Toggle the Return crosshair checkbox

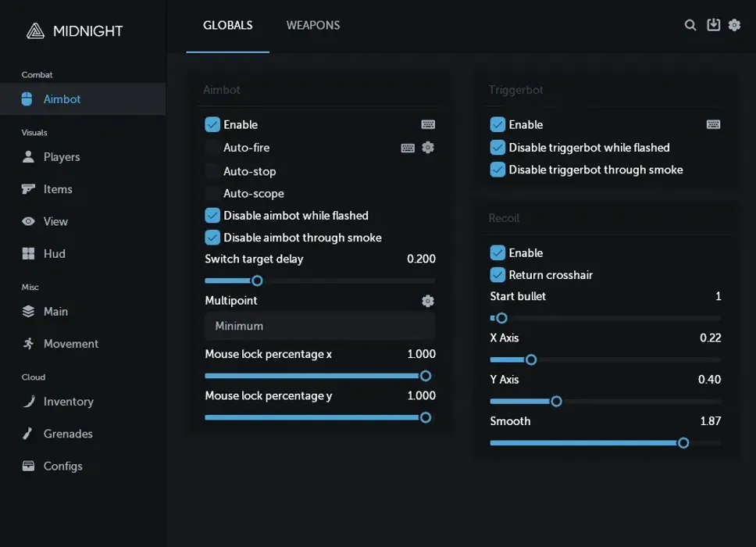point(497,275)
